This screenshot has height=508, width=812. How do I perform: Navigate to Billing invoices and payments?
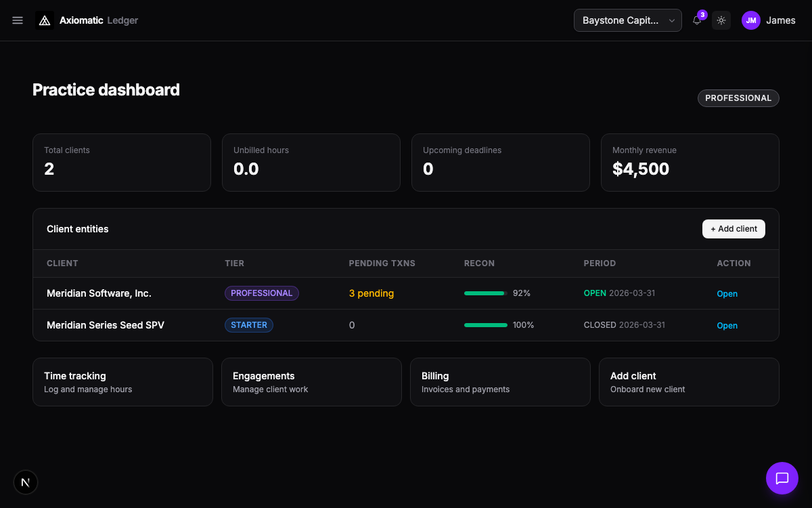(x=500, y=382)
